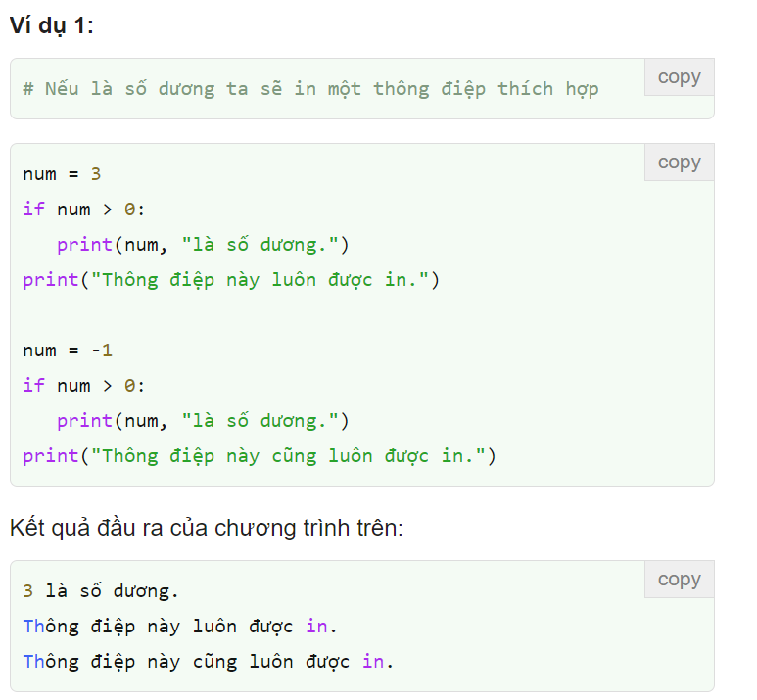Place cursor on "num = 3" line
This screenshot has width=757, height=700.
pos(62,174)
